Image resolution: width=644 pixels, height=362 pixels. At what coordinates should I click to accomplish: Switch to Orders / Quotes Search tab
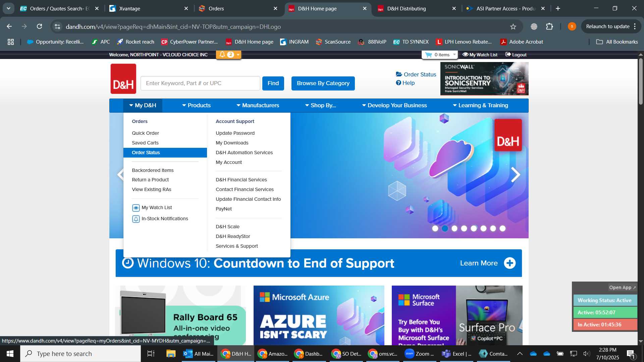point(60,8)
